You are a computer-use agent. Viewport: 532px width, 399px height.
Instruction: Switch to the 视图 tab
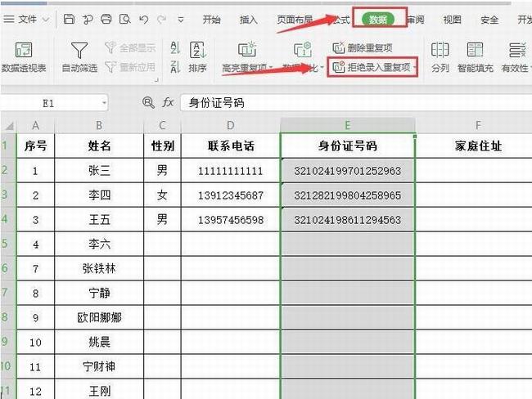[x=453, y=20]
